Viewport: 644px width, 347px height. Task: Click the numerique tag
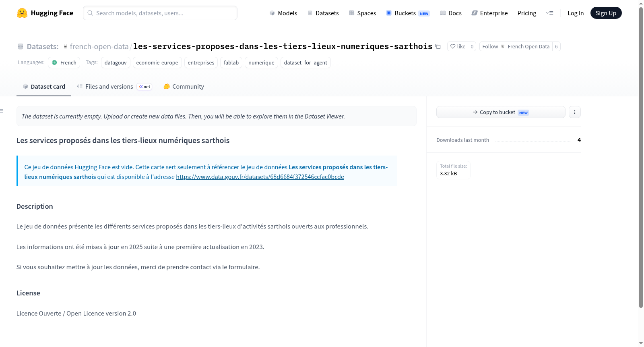(261, 62)
